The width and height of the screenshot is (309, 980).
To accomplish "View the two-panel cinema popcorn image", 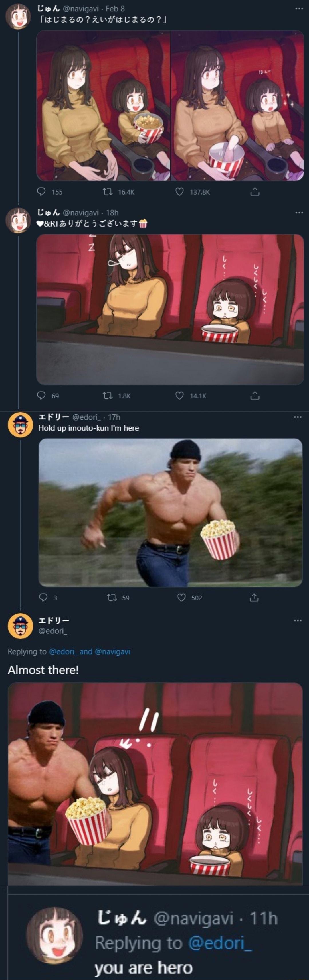I will 170,105.
